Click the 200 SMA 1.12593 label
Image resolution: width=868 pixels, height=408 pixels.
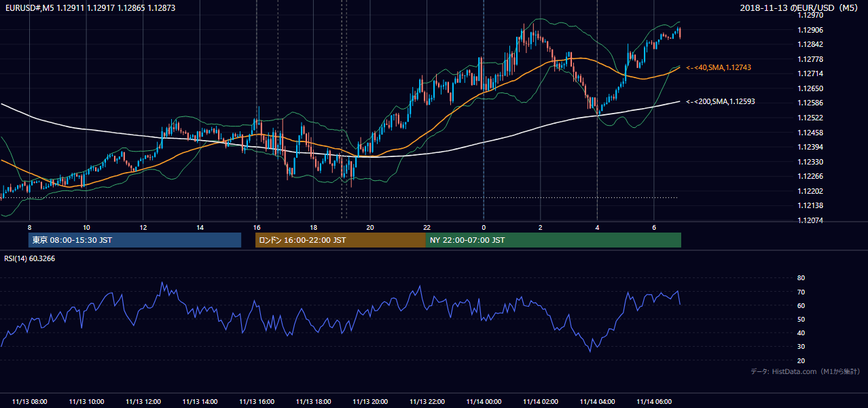(721, 101)
